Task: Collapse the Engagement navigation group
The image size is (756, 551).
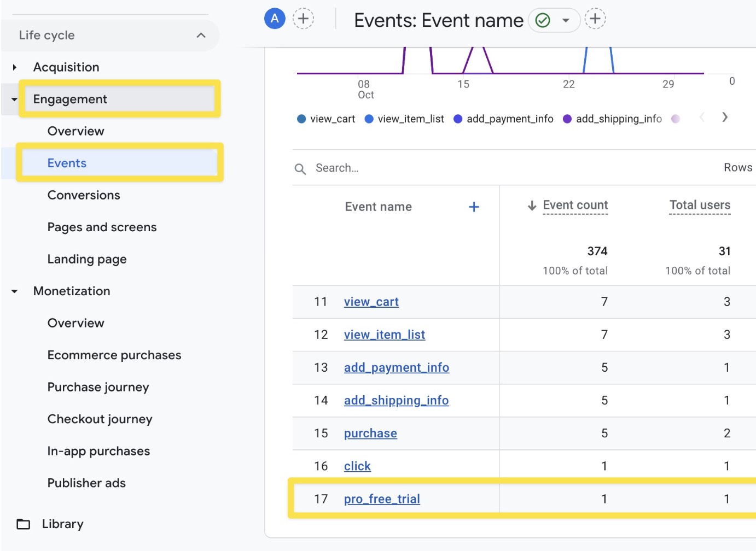Action: [x=13, y=99]
